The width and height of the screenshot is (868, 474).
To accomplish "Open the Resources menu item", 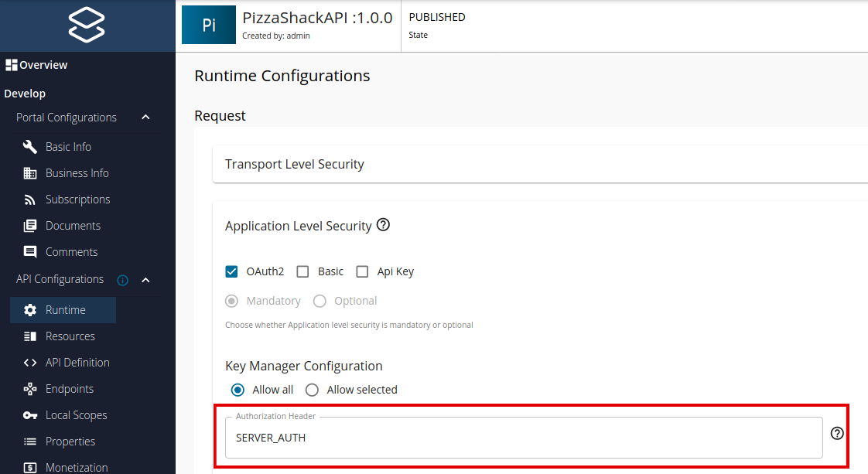I will pyautogui.click(x=70, y=336).
